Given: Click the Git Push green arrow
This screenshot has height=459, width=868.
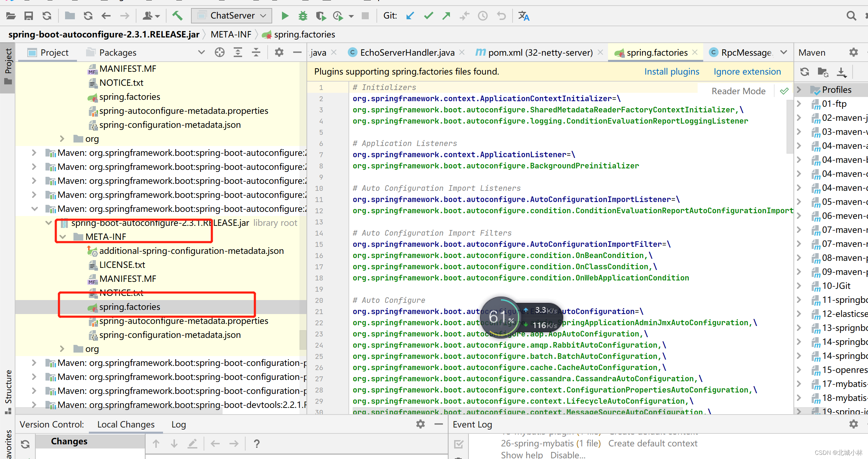Looking at the screenshot, I should point(446,16).
